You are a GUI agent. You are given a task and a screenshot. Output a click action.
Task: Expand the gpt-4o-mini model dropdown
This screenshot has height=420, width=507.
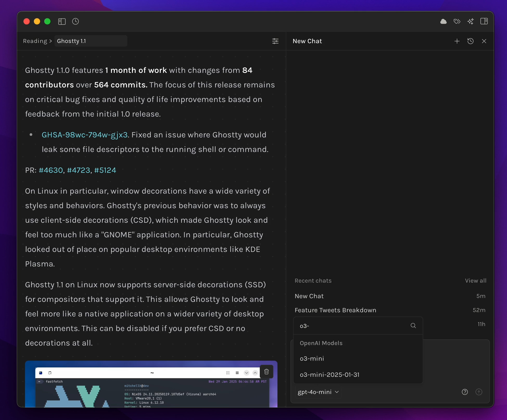[x=318, y=392]
